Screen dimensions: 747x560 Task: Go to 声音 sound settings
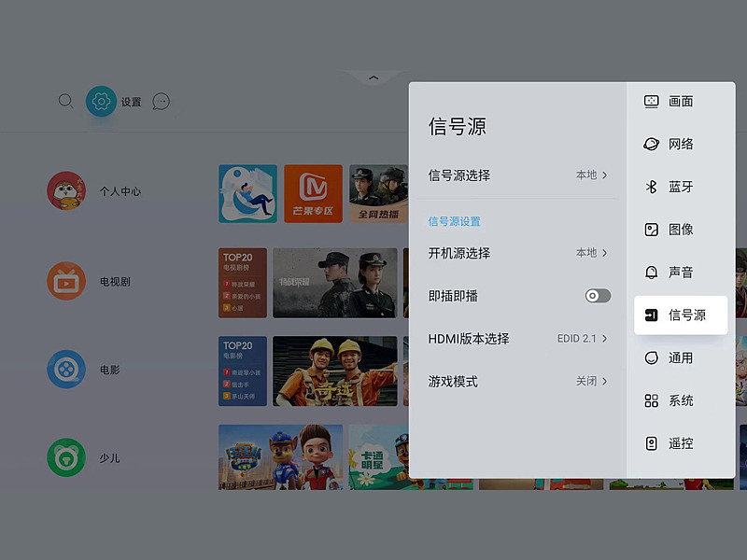680,273
